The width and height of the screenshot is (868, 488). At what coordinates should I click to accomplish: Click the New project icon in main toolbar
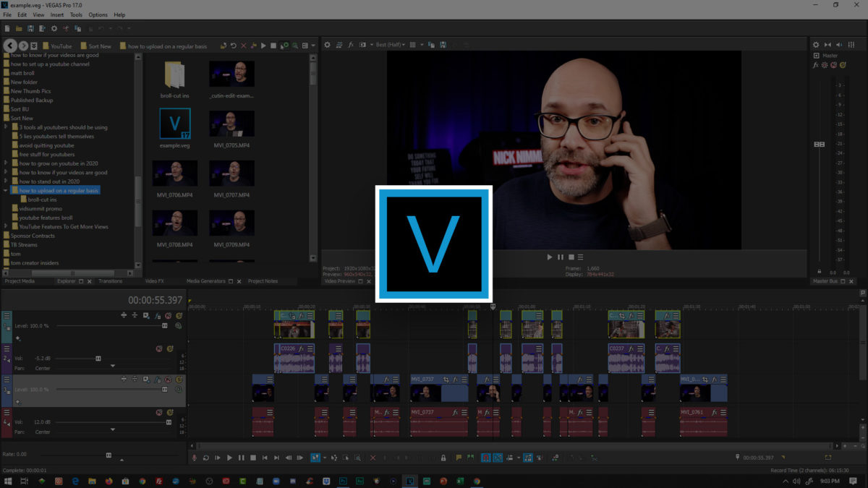point(7,28)
